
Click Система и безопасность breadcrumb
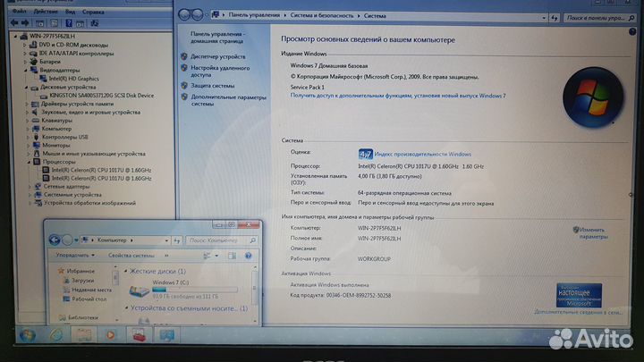322,15
